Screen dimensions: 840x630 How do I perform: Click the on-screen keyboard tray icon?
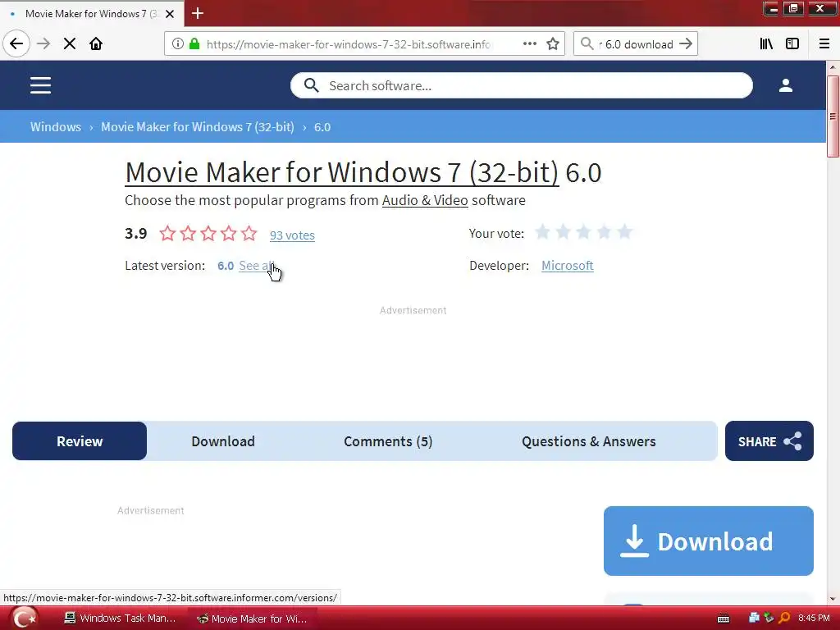click(724, 619)
